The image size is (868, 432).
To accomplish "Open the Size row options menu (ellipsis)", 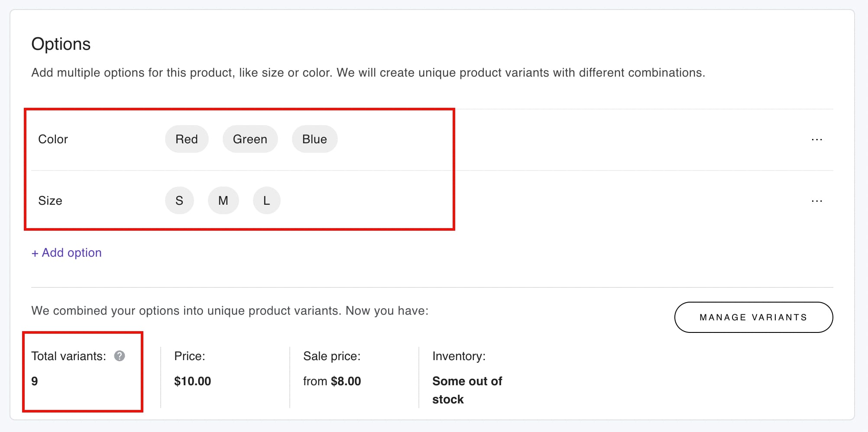I will (x=816, y=200).
